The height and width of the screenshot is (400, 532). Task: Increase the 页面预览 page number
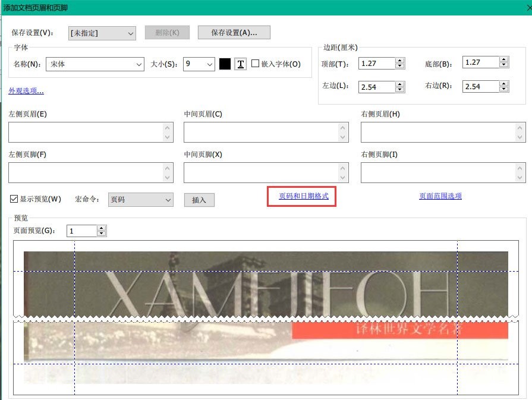(x=101, y=228)
